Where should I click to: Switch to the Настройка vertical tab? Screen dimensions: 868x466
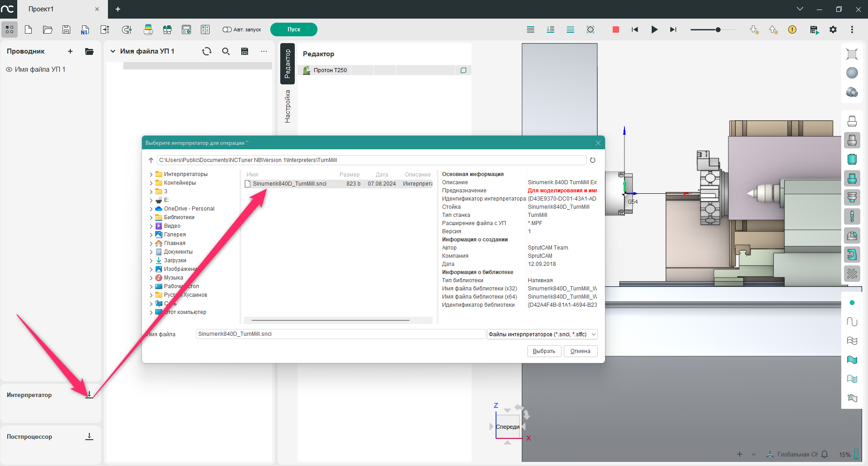point(287,106)
